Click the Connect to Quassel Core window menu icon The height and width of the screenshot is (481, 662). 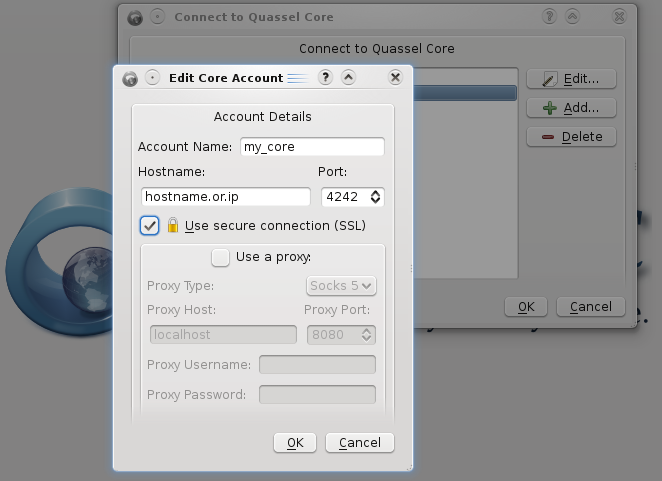pos(135,18)
